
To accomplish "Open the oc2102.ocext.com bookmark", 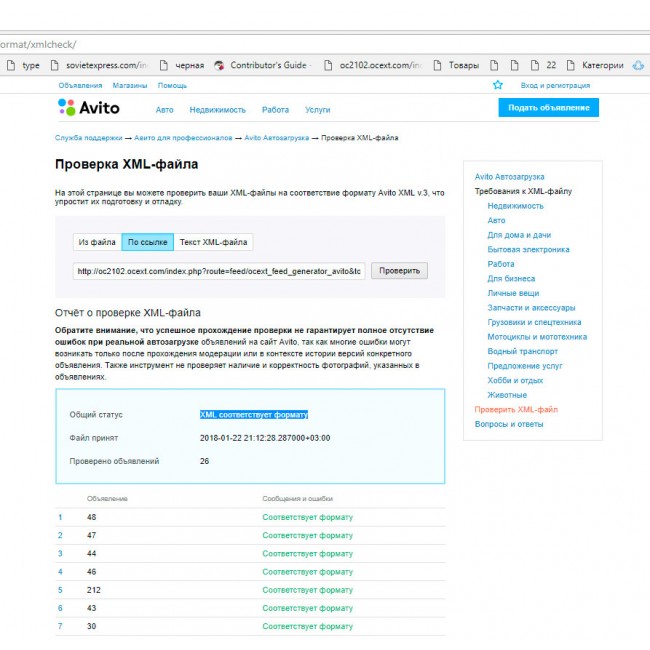I will pos(371,66).
